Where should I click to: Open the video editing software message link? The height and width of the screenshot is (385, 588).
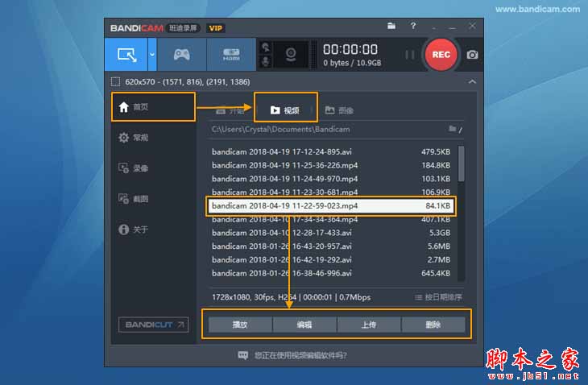pos(300,355)
